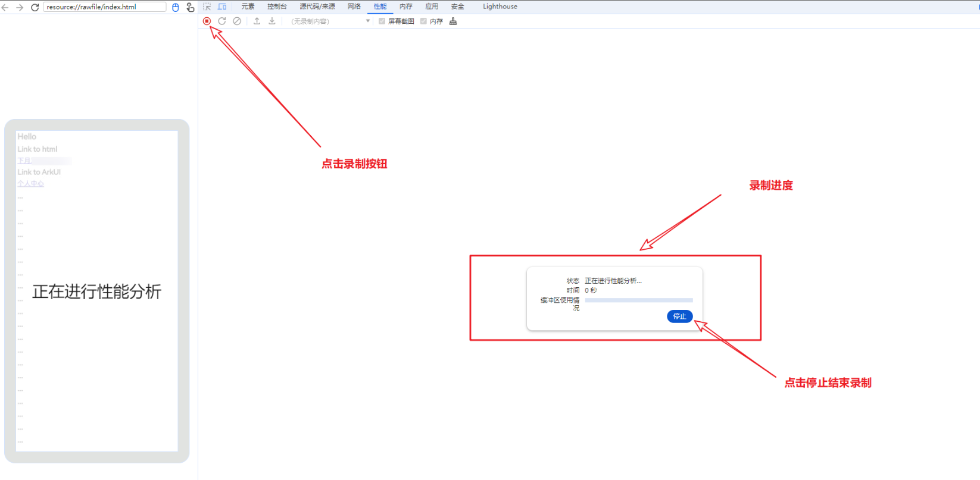
Task: Toggle the 内存 checkbox in toolbar
Action: (x=423, y=21)
